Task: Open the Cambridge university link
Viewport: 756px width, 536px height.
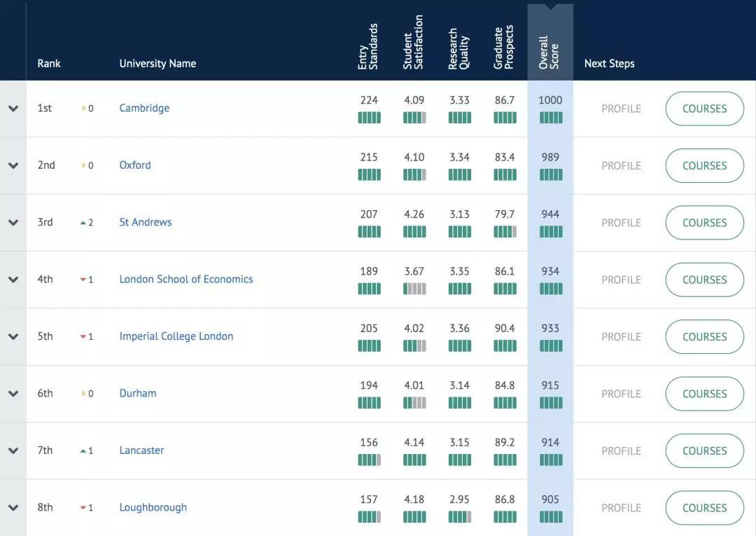Action: [144, 108]
